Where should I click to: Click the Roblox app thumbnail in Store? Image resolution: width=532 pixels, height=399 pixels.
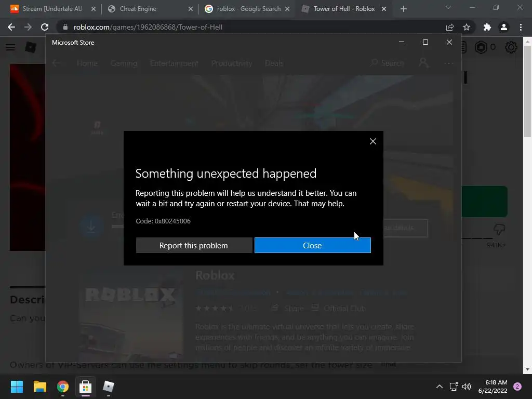(x=131, y=315)
